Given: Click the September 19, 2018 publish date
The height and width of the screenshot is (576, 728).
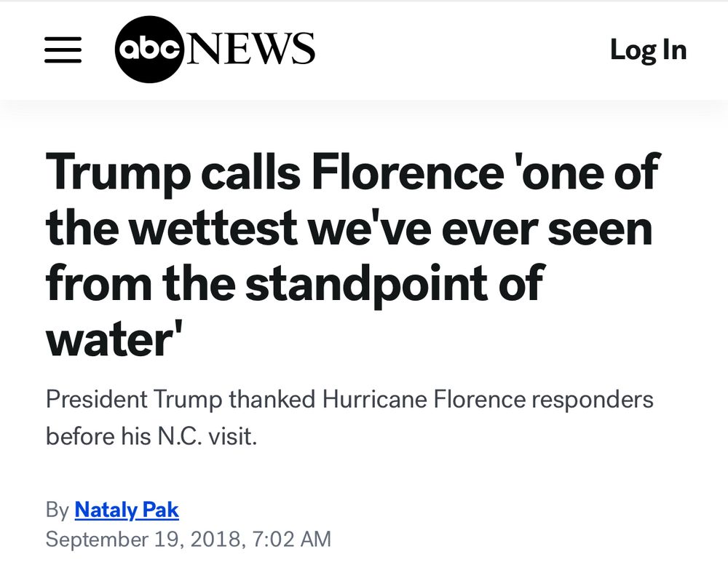Looking at the screenshot, I should coord(143,539).
